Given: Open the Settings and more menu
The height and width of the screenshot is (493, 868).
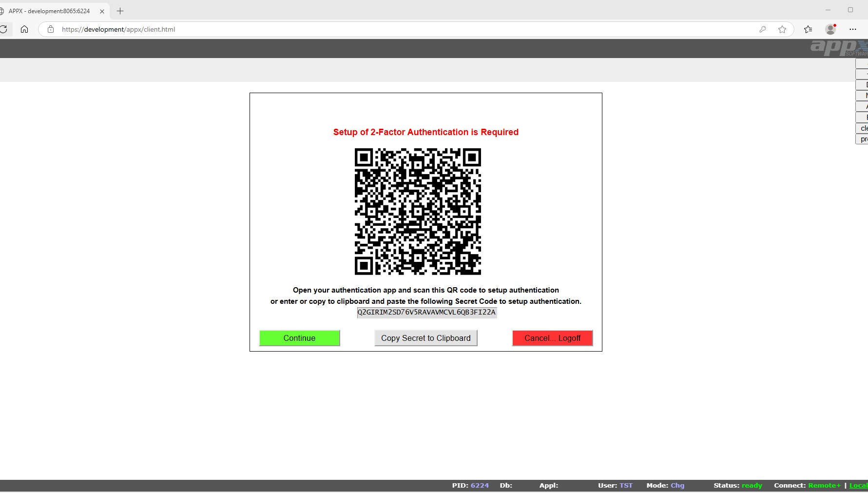Looking at the screenshot, I should (853, 29).
